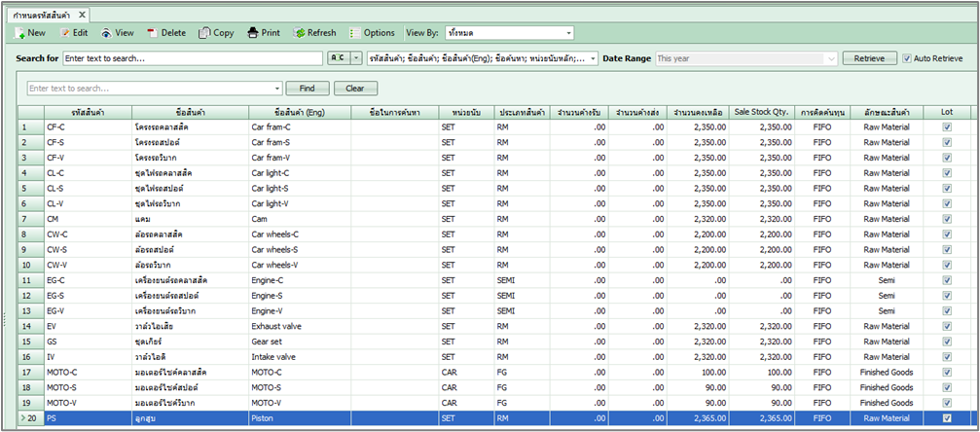Uncheck the Lot checkbox for CF-C row
980x432 pixels.
946,126
